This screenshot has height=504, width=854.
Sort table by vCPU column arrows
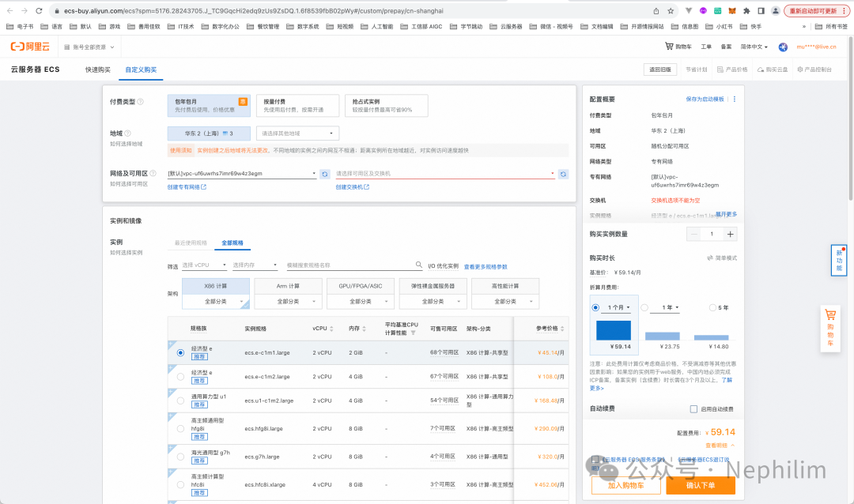click(331, 329)
